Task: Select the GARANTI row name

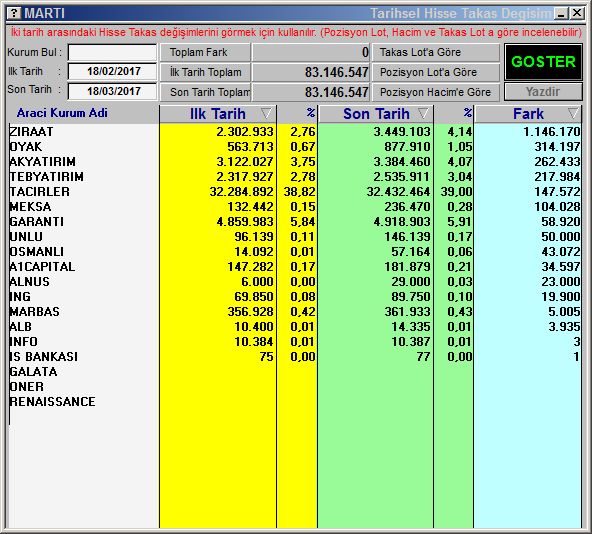Action: pos(37,221)
